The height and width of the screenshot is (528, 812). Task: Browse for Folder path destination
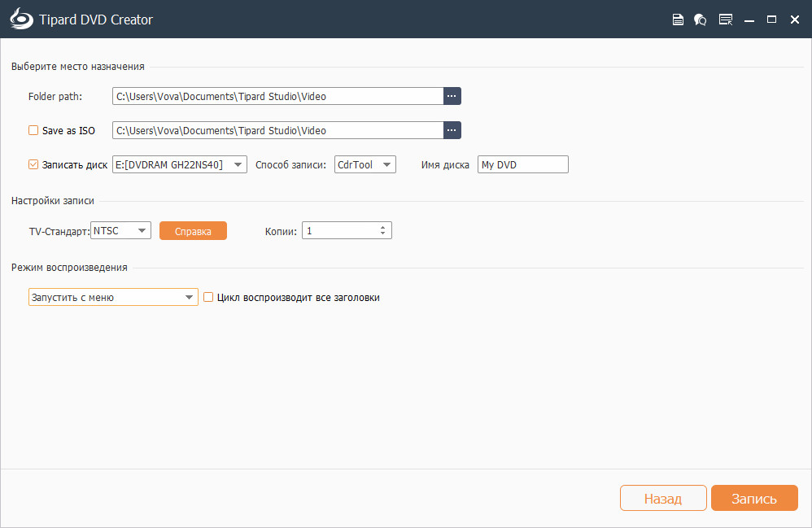coord(452,96)
